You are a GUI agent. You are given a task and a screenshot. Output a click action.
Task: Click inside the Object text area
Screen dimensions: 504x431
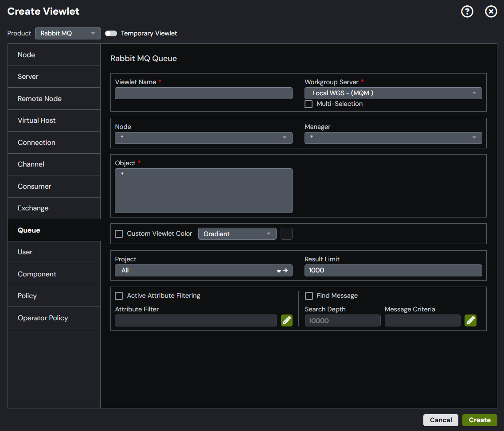tap(203, 191)
